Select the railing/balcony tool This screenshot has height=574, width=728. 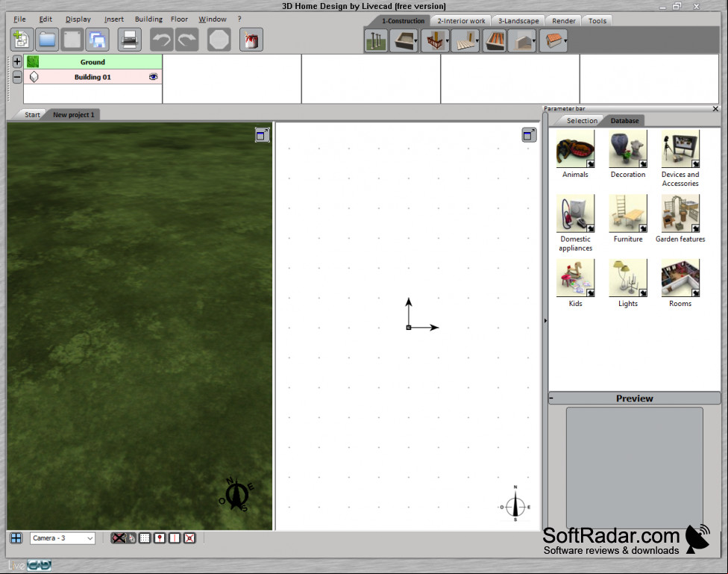433,41
